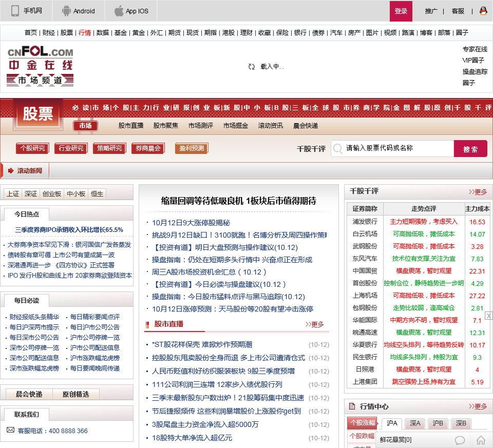Select the 原创精选 tab
This screenshot has width=493, height=448.
[76, 394]
